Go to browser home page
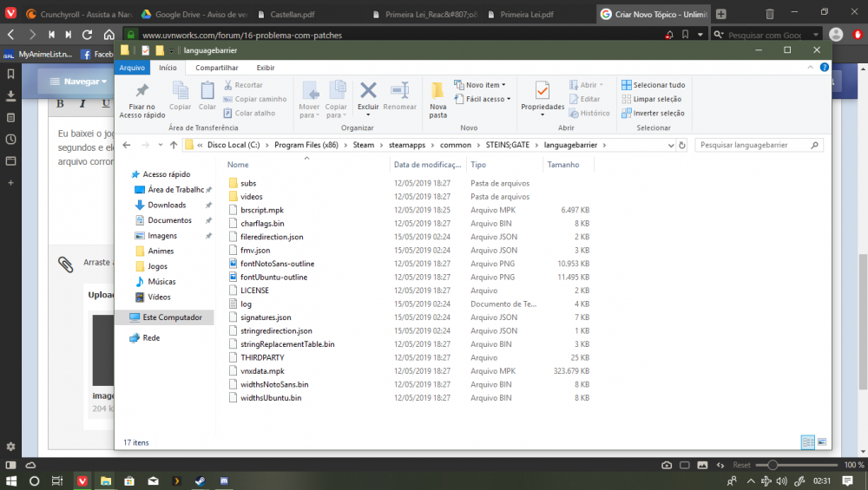 109,35
